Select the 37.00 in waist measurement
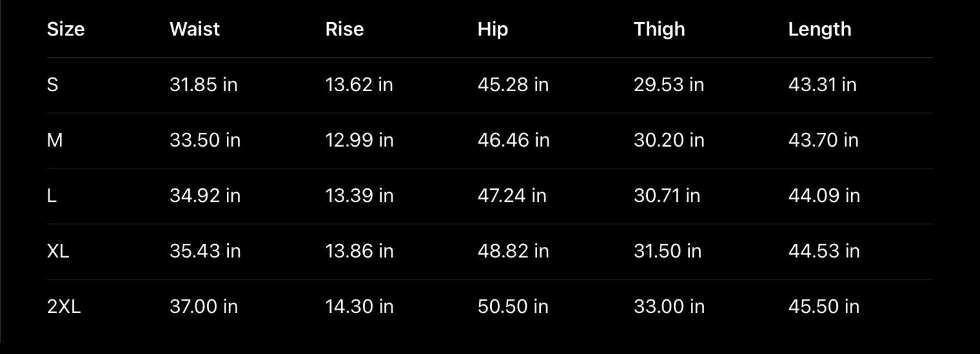Image resolution: width=980 pixels, height=354 pixels. (x=204, y=306)
